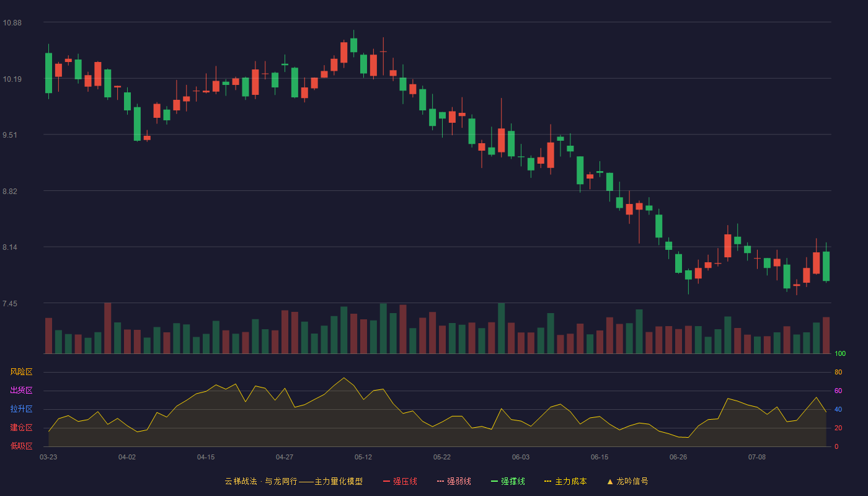
Task: Click the 07-08 date axis label
Action: pos(757,458)
